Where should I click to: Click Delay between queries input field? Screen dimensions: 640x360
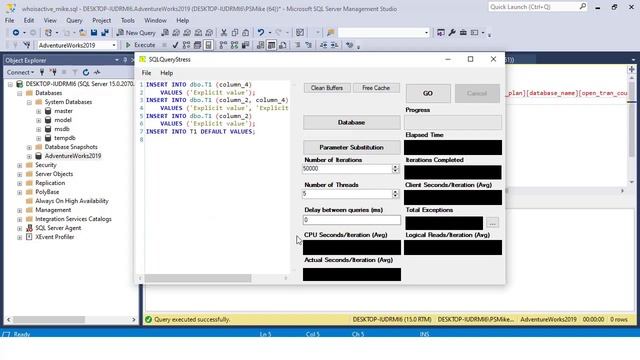click(x=351, y=220)
